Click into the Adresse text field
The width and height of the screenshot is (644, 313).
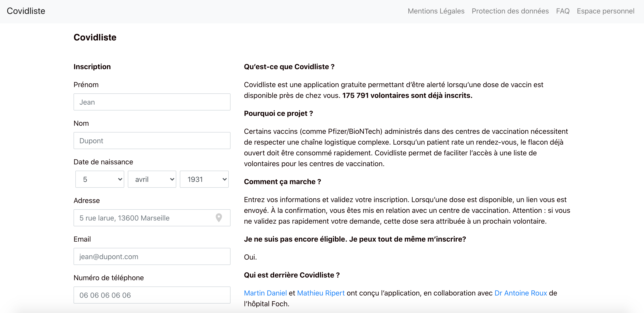[152, 218]
